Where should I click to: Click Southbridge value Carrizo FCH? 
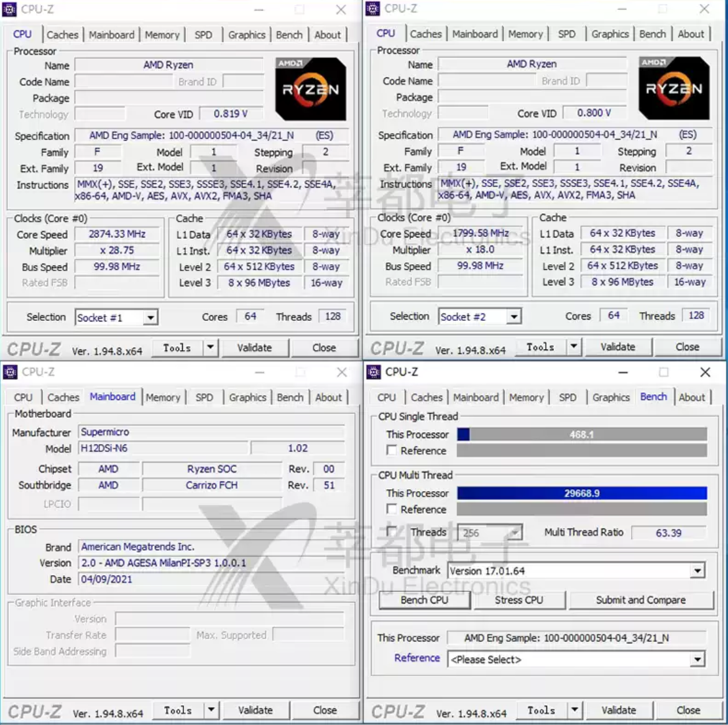coord(212,486)
